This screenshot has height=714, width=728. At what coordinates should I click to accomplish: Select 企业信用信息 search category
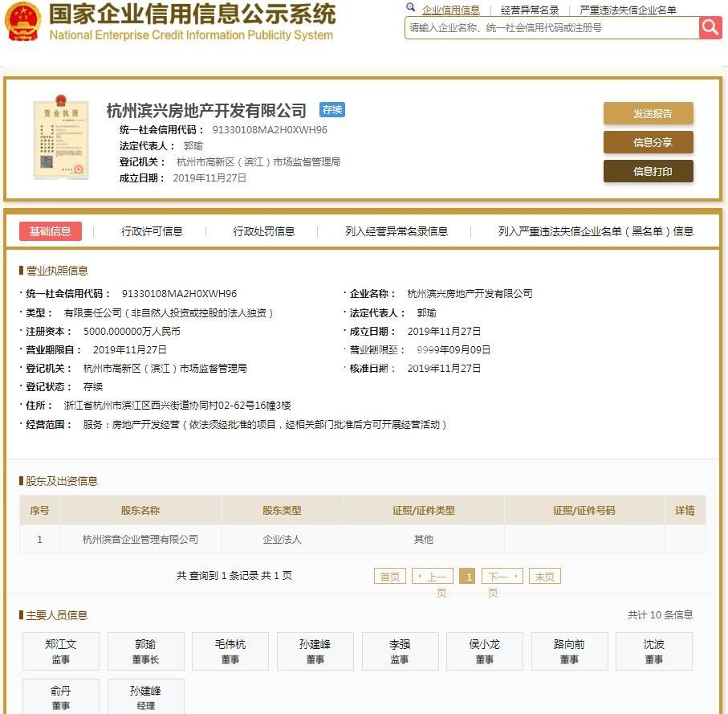(451, 10)
